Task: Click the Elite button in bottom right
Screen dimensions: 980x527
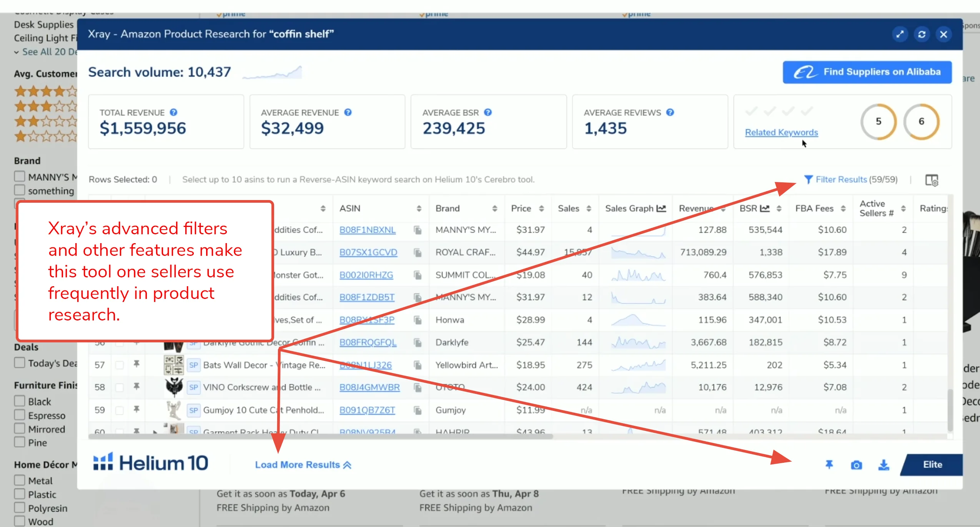Action: coord(933,464)
